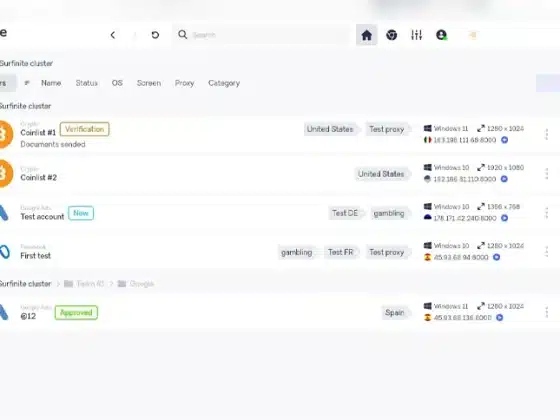
Task: Click the screen size icon on Coinlist #2
Action: point(481,168)
